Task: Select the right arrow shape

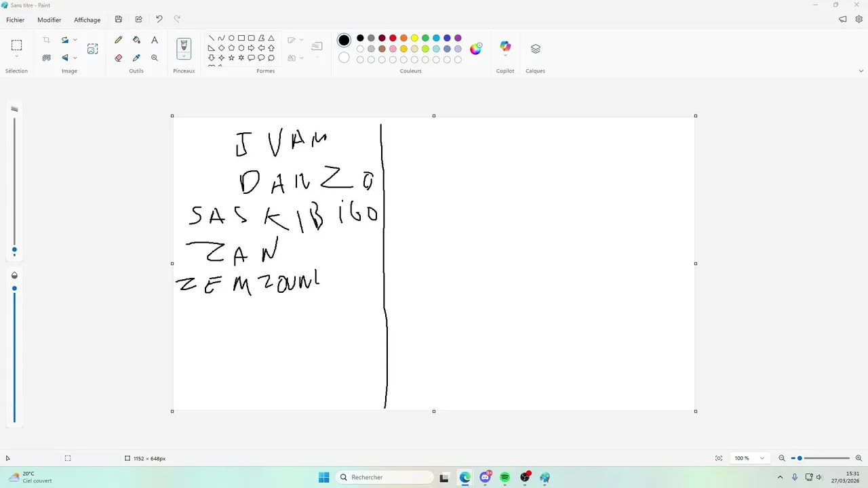Action: (x=251, y=48)
